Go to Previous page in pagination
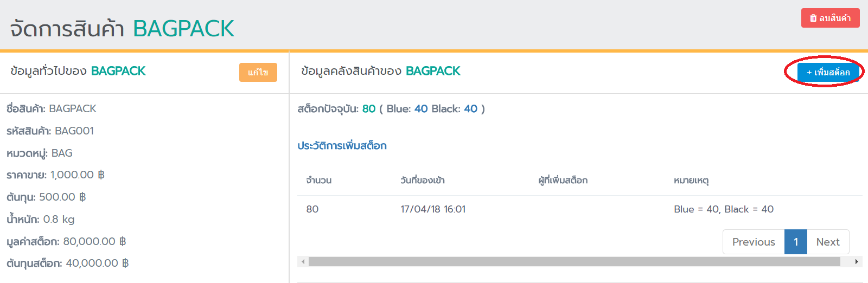This screenshot has width=868, height=283. pyautogui.click(x=753, y=242)
